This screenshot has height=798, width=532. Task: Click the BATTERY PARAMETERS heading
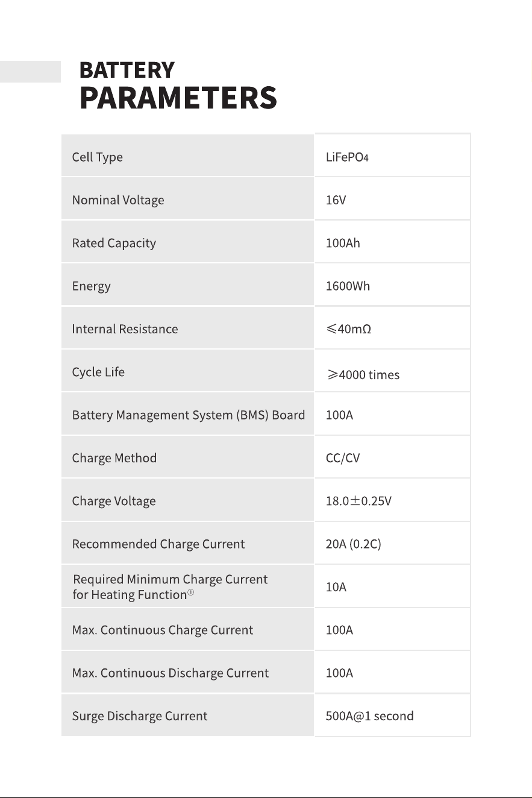coord(178,84)
